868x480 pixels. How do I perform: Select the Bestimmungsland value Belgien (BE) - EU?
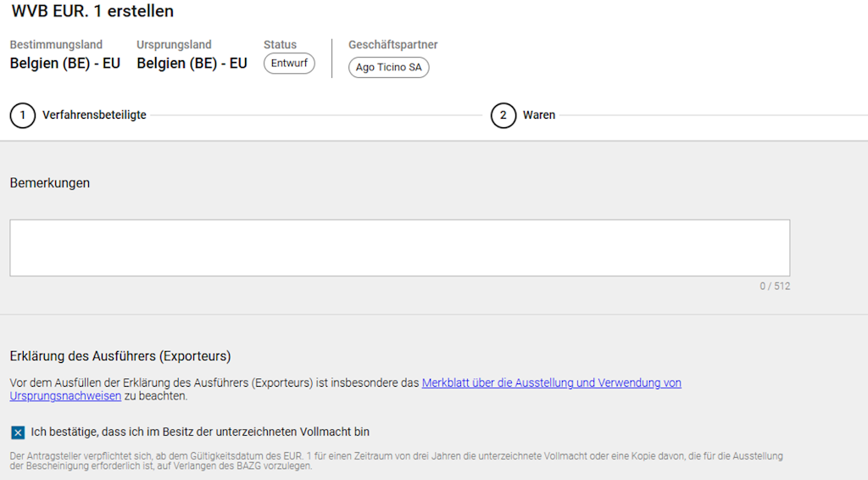(x=65, y=64)
